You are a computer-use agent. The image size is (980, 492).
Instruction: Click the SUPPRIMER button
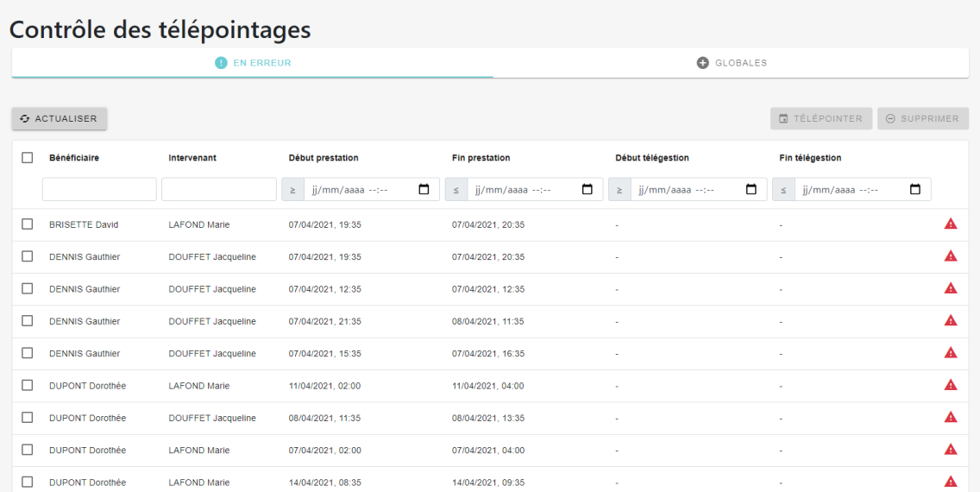922,119
